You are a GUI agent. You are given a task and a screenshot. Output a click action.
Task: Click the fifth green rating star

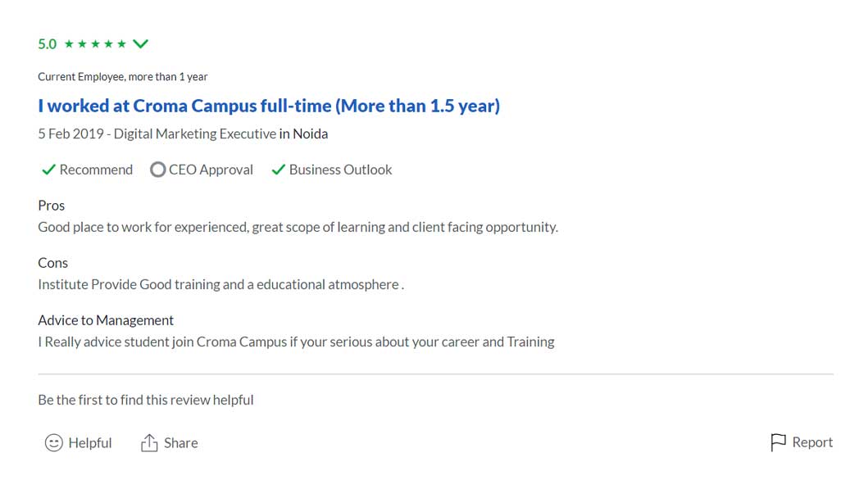tap(122, 43)
